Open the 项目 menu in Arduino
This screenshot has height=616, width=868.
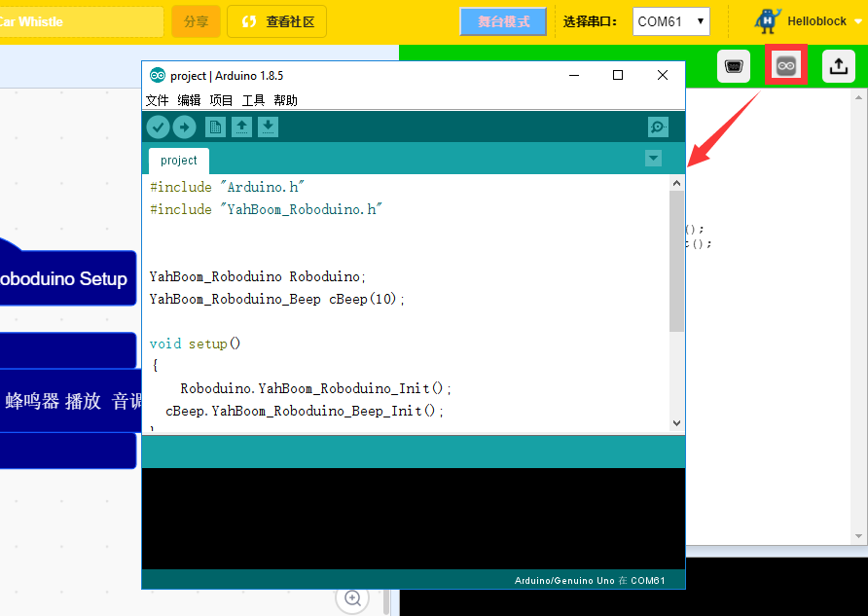pyautogui.click(x=221, y=100)
